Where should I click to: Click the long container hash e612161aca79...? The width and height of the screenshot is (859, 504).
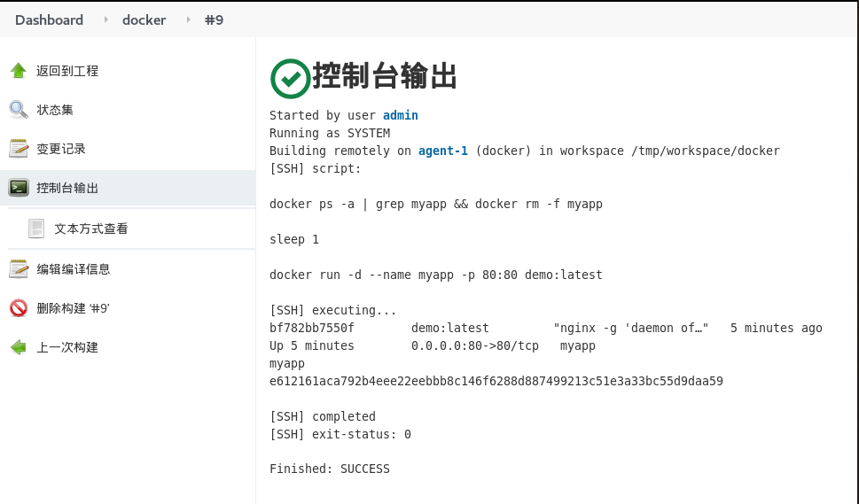point(496,381)
